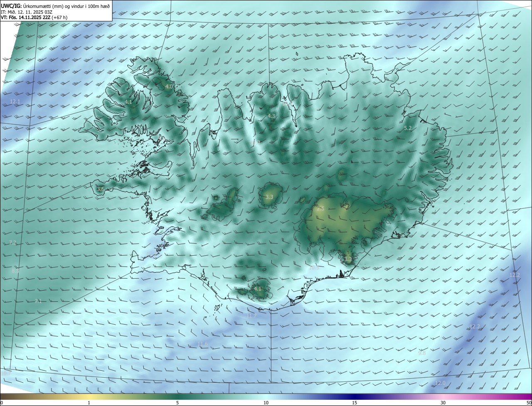Click the 12.2 value nearest the east map edge
This screenshot has width=532, height=406.
(515, 275)
